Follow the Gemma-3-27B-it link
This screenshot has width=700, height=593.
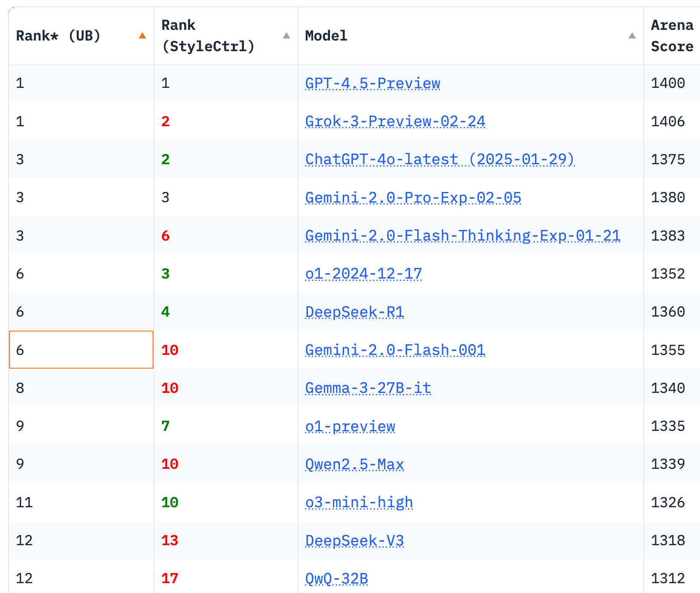coord(368,388)
